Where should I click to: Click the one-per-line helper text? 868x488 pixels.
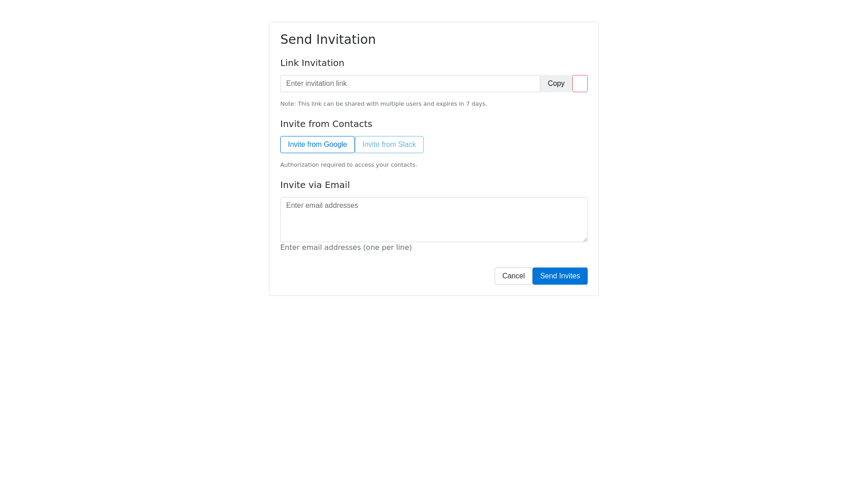pos(346,248)
